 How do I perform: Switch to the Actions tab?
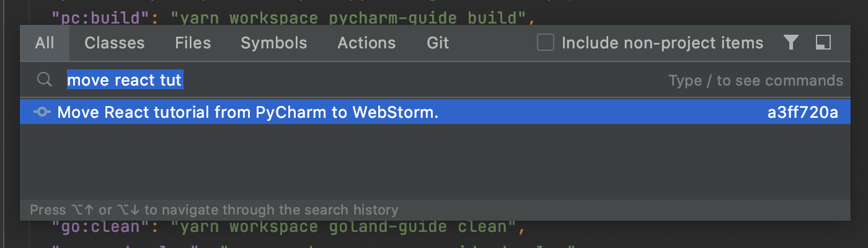coord(366,43)
